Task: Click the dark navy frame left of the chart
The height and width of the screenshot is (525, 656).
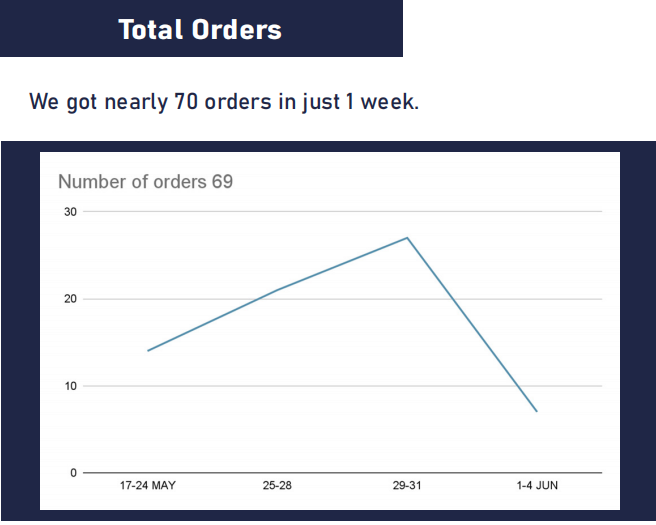Action: coord(20,330)
